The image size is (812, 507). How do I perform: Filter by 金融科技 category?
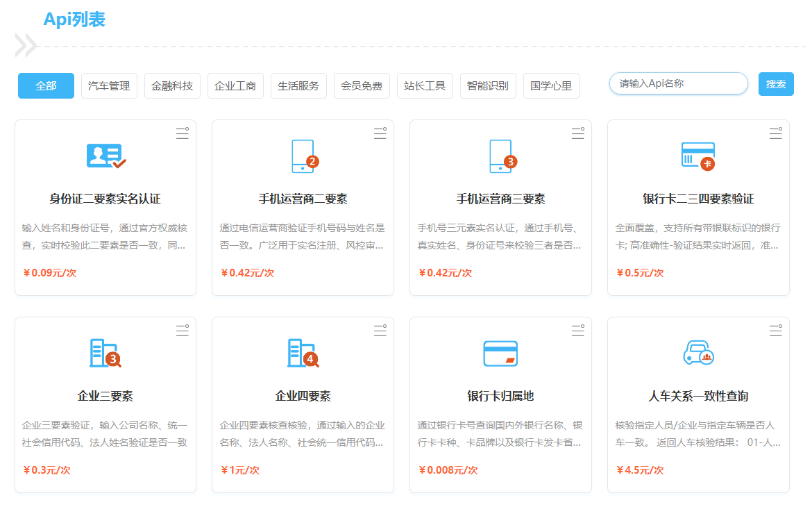[172, 86]
